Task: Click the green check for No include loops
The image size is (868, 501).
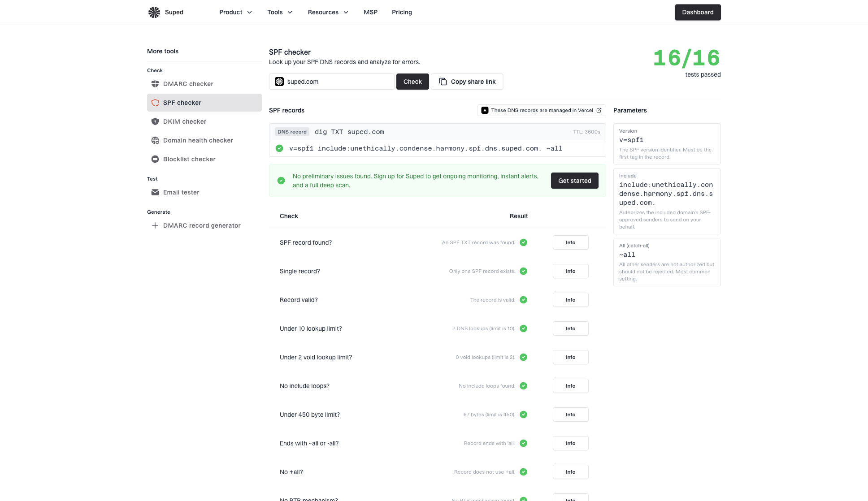Action: click(523, 386)
